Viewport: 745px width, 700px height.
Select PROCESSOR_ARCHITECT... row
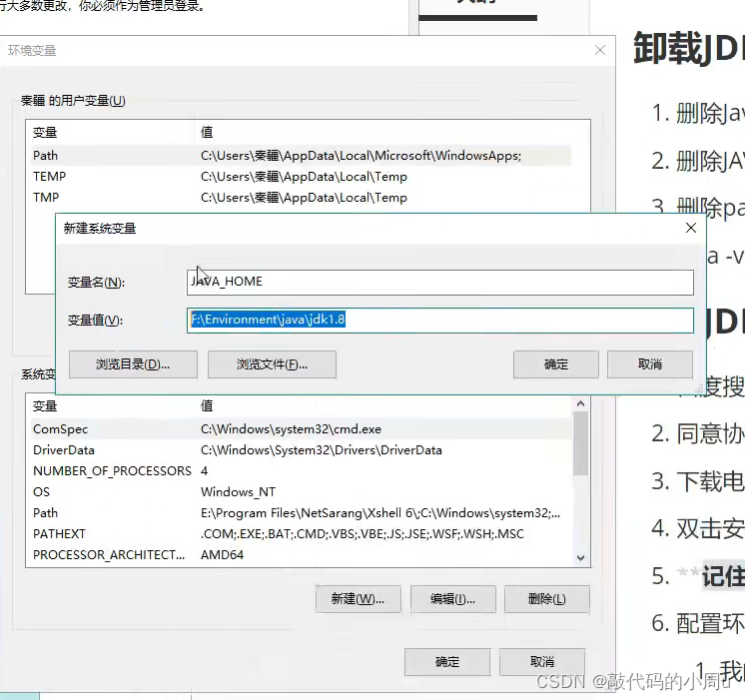[302, 555]
